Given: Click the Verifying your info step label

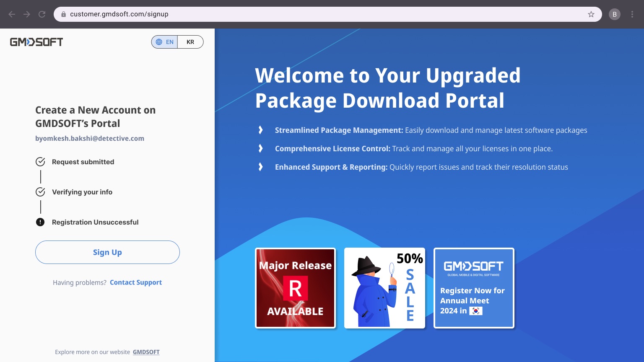Looking at the screenshot, I should point(82,192).
